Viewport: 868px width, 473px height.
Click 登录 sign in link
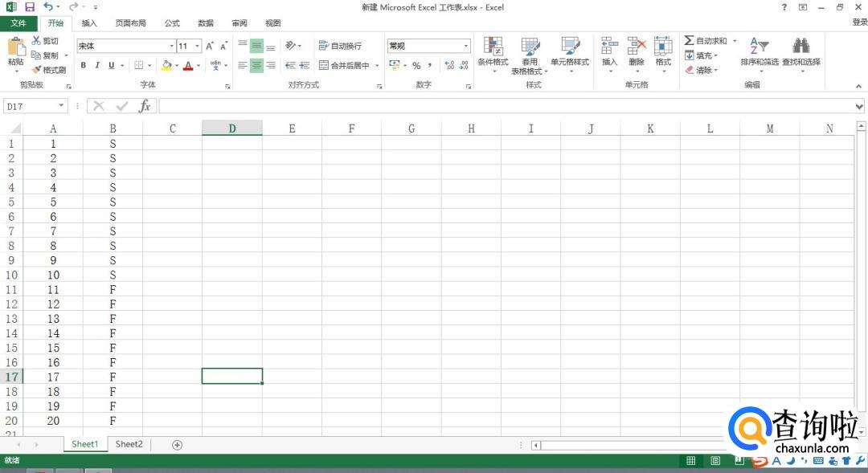pyautogui.click(x=860, y=22)
